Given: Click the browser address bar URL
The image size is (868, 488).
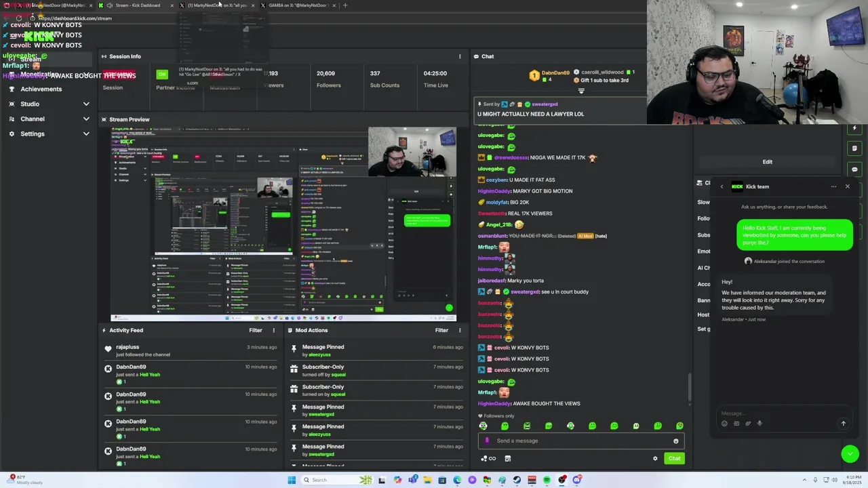Looking at the screenshot, I should click(75, 18).
